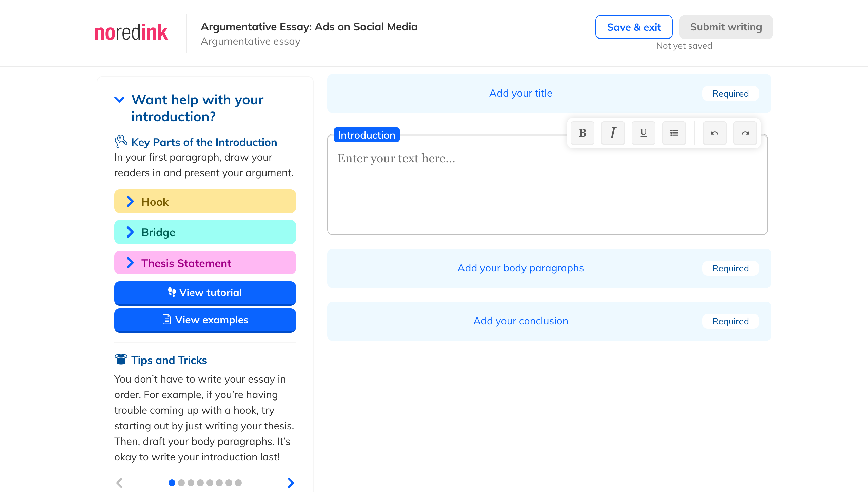
Task: Click the Save & exit button
Action: click(633, 27)
